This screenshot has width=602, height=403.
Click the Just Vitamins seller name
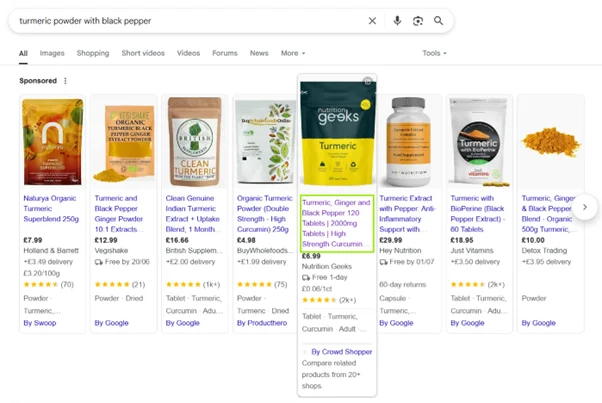click(472, 251)
